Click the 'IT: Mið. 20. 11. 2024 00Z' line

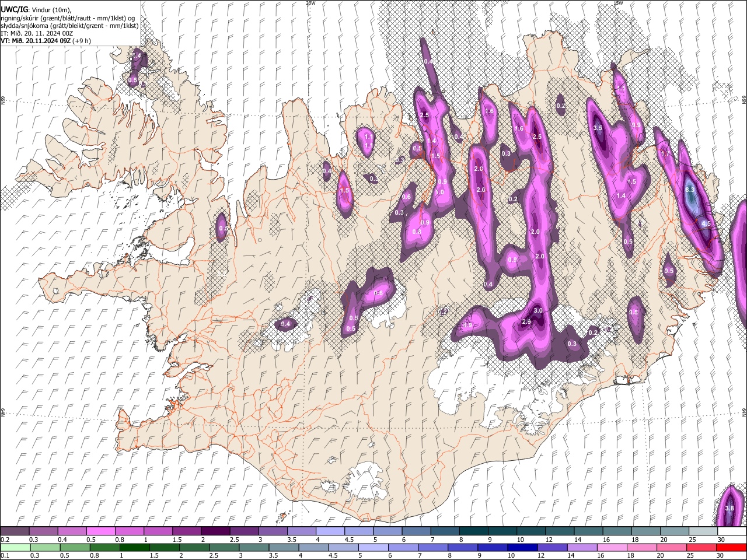pyautogui.click(x=37, y=33)
